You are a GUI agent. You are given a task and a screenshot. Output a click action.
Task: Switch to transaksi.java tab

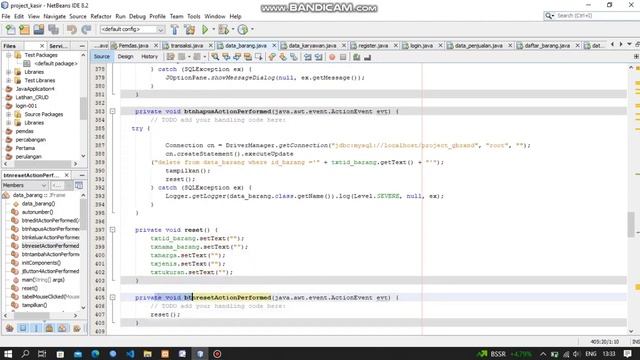click(x=187, y=46)
